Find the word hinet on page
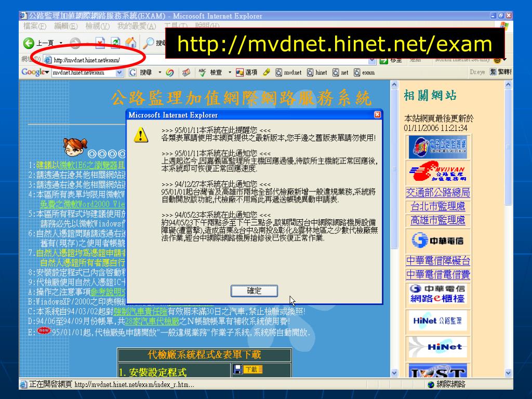The width and height of the screenshot is (532, 399). tap(317, 72)
